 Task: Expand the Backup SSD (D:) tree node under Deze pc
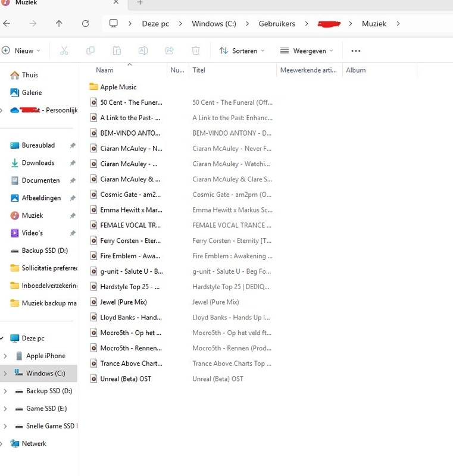pos(5,391)
